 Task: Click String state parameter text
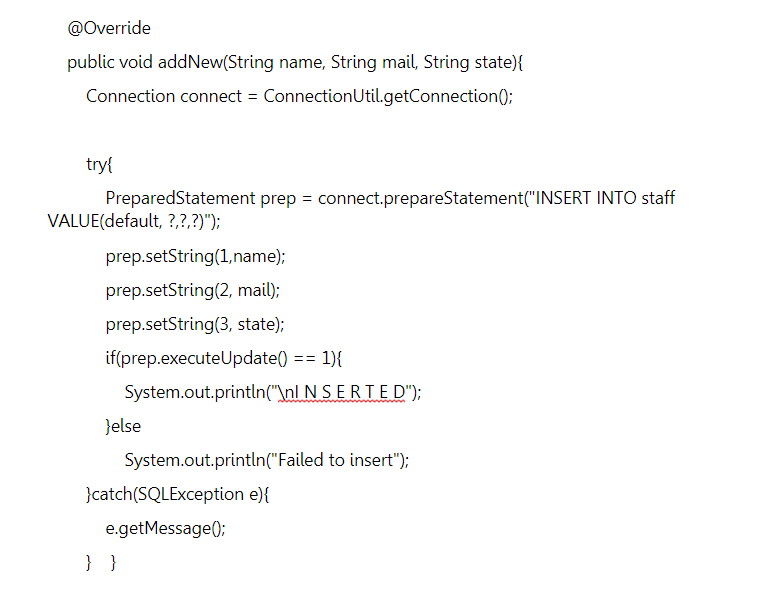point(469,62)
